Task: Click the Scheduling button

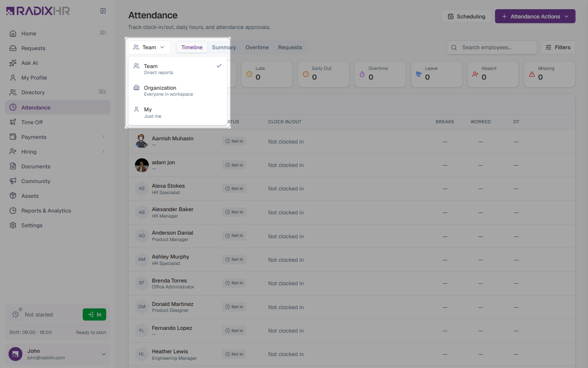Action: 466,17
